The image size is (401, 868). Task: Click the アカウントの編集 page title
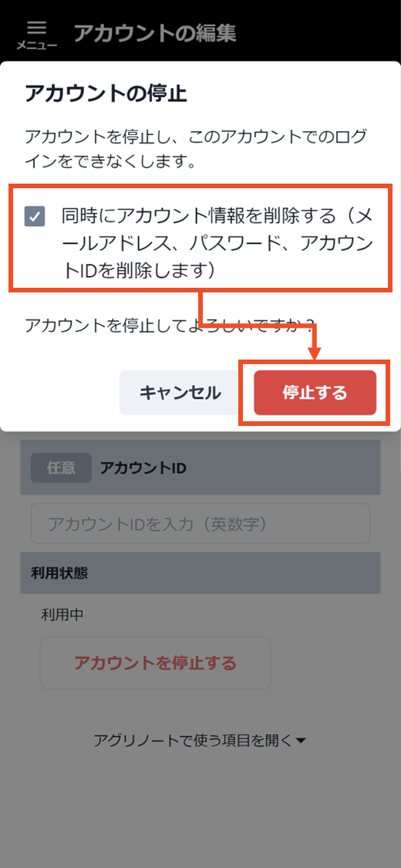click(x=155, y=32)
